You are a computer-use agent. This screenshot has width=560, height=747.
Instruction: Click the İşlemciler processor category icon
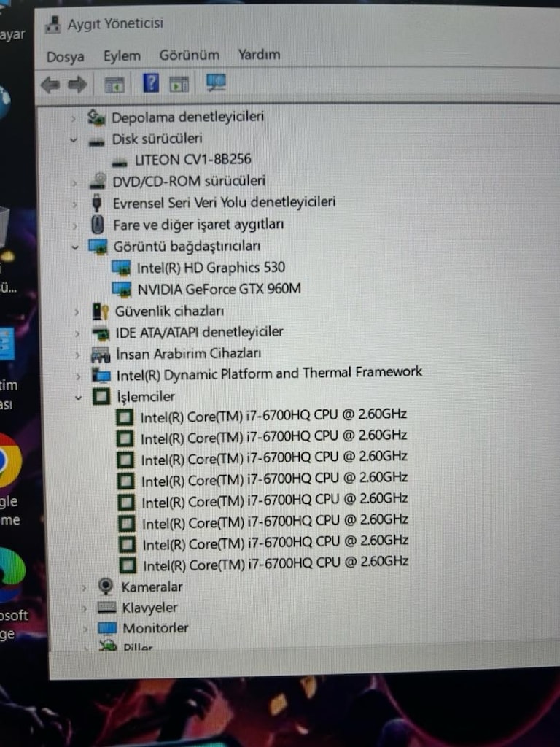tap(101, 396)
